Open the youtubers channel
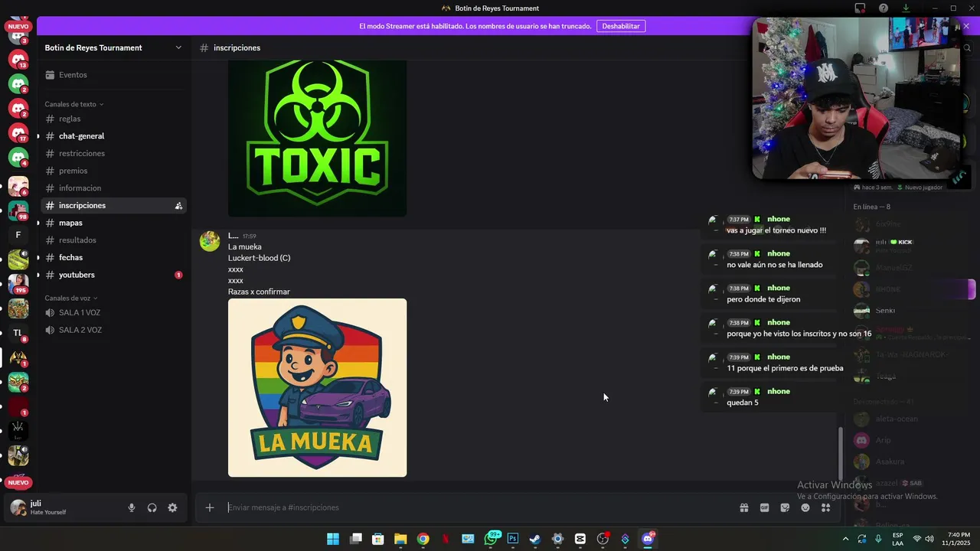The width and height of the screenshot is (980, 551). click(113, 275)
